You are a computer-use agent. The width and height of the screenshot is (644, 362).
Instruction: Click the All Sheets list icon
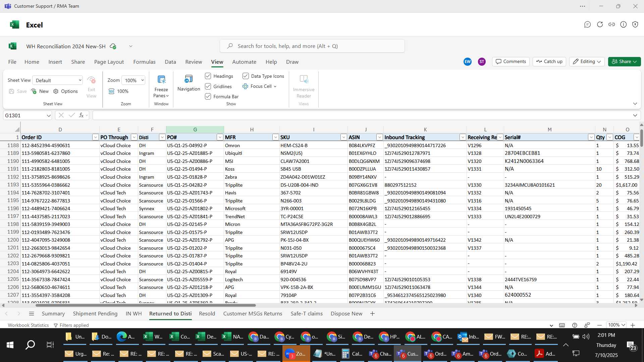coord(32,314)
